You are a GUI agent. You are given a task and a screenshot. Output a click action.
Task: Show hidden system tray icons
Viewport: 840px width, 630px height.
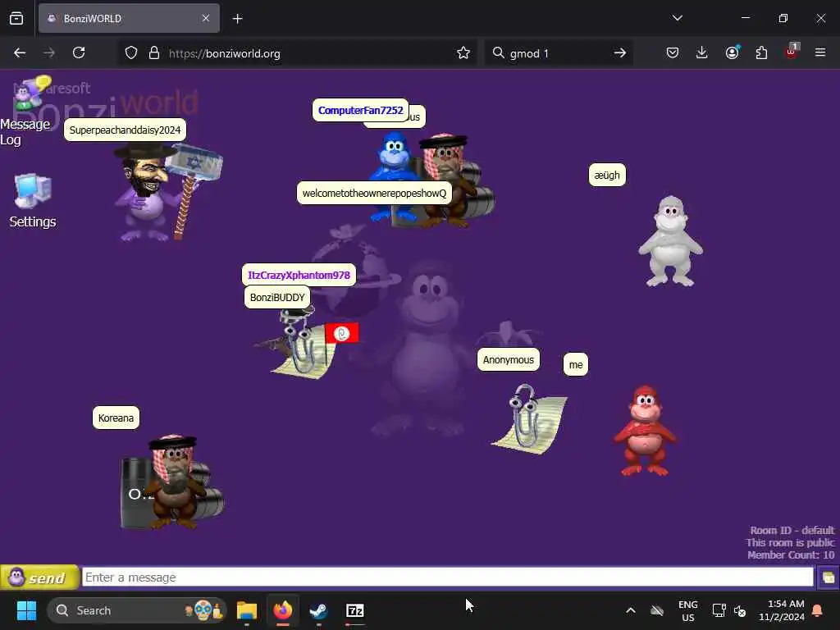[x=631, y=610]
